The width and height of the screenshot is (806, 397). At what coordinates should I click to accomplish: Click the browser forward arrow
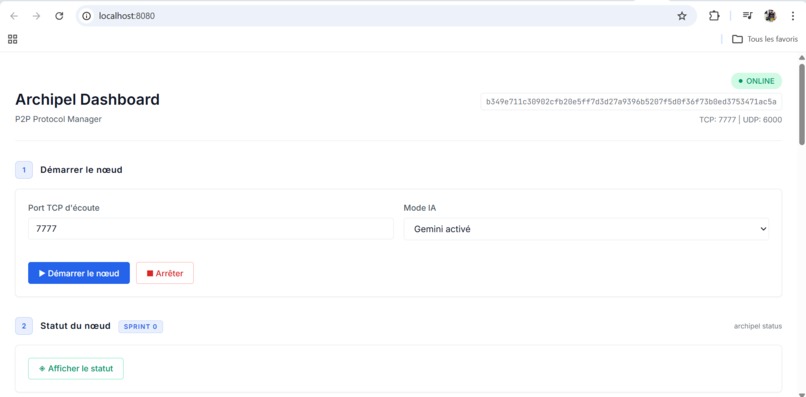pos(36,16)
